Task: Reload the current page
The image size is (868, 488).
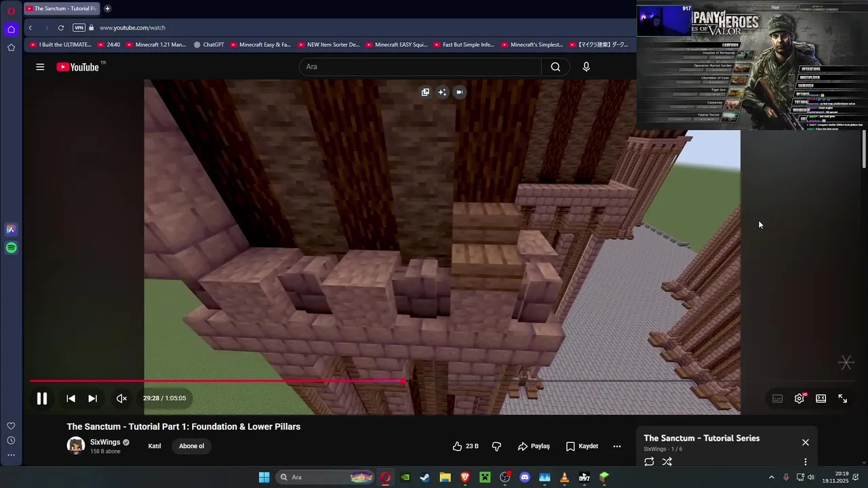Action: pos(61,28)
